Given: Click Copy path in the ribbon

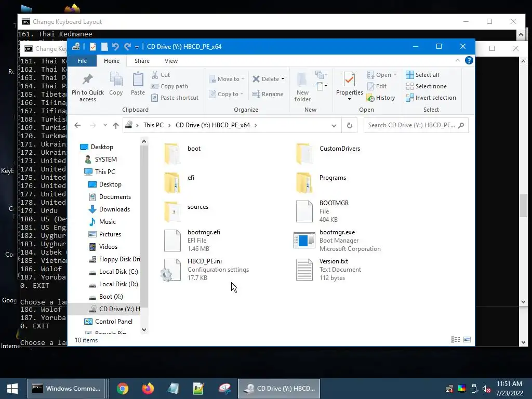Looking at the screenshot, I should [169, 86].
